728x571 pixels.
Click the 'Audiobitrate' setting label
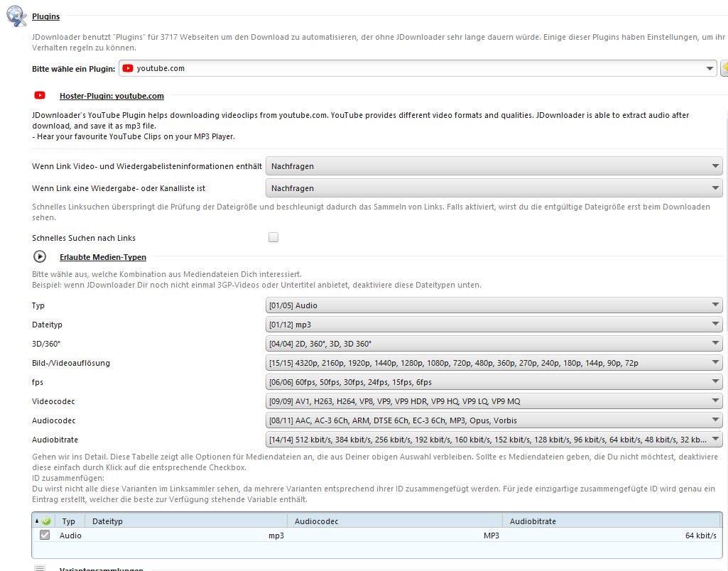tap(55, 440)
